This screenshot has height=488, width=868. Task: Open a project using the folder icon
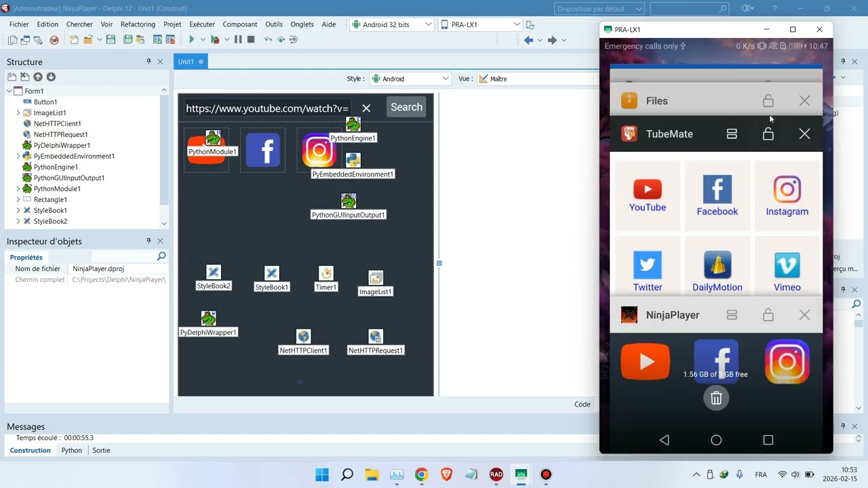pyautogui.click(x=88, y=40)
